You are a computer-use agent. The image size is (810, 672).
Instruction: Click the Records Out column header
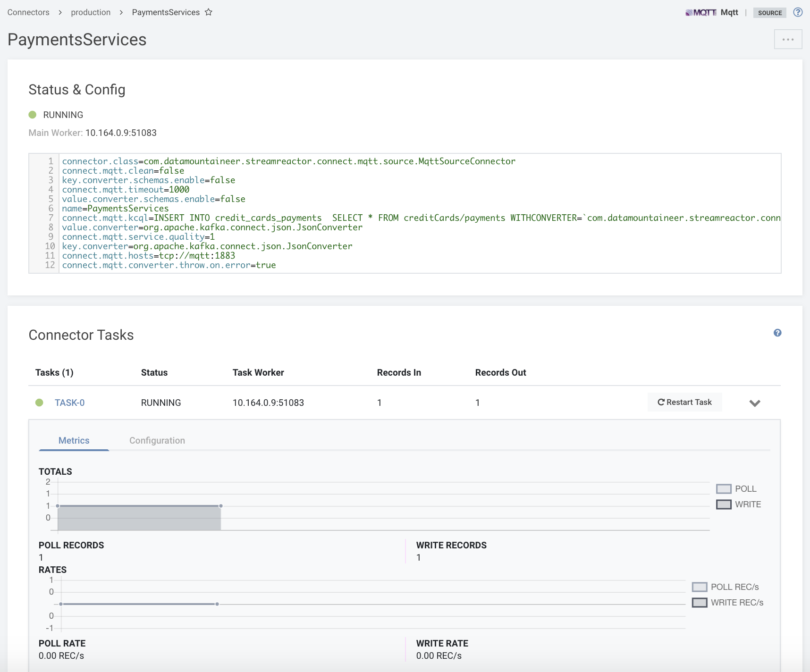[500, 372]
